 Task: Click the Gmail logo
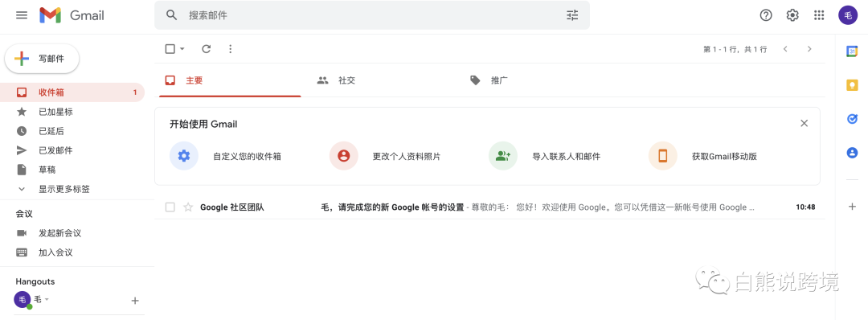pos(72,15)
